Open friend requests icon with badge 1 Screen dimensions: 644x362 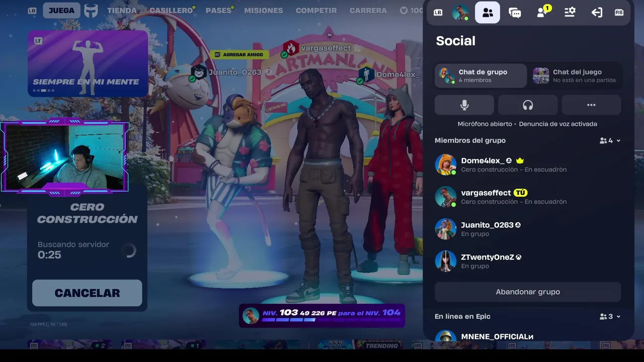coord(543,12)
